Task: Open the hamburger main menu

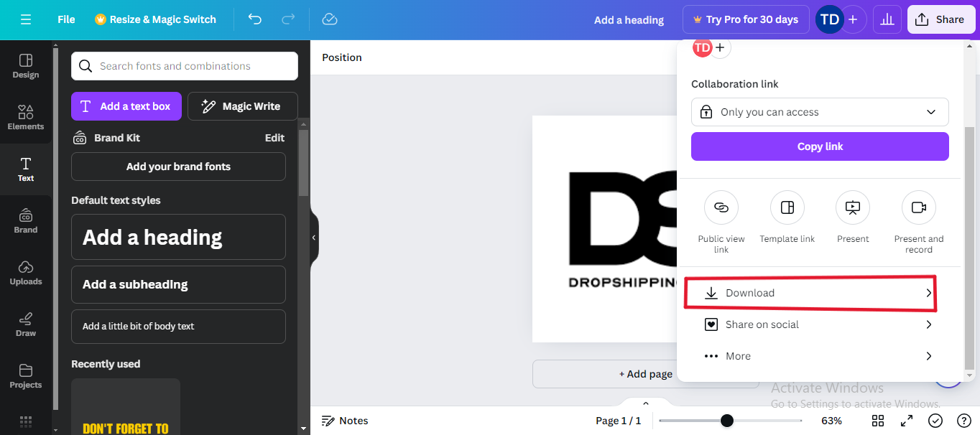Action: [26, 19]
